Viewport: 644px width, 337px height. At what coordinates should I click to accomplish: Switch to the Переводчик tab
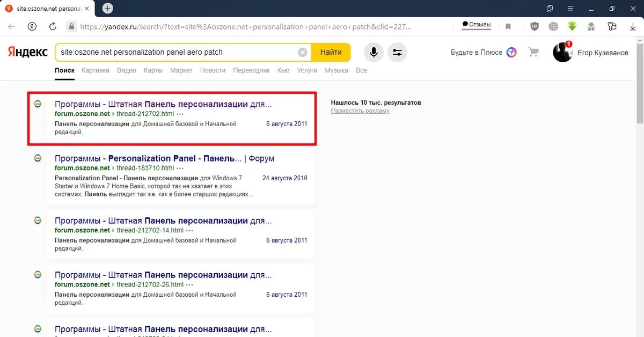pyautogui.click(x=252, y=70)
